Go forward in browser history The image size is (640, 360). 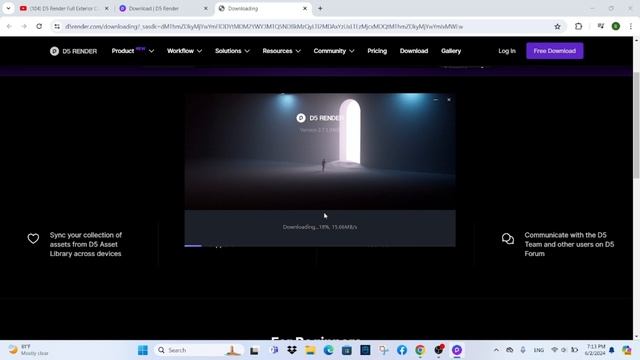24,26
